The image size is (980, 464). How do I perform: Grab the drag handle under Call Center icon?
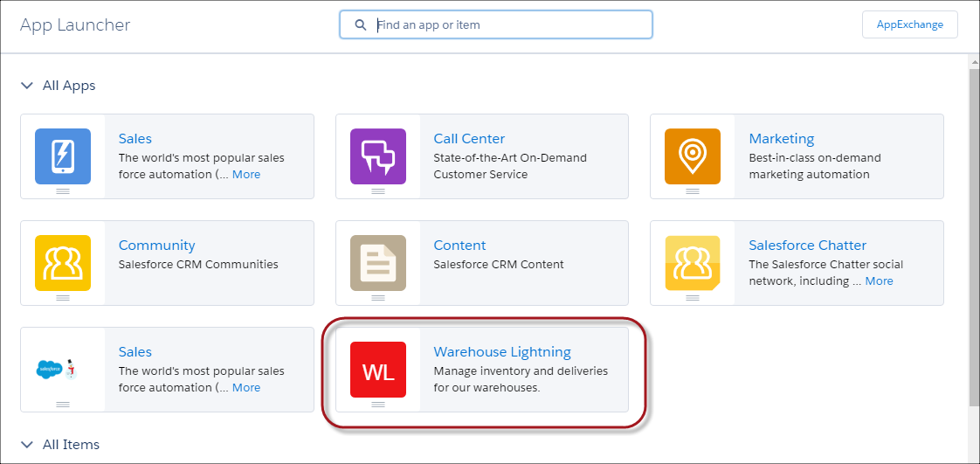tap(378, 190)
